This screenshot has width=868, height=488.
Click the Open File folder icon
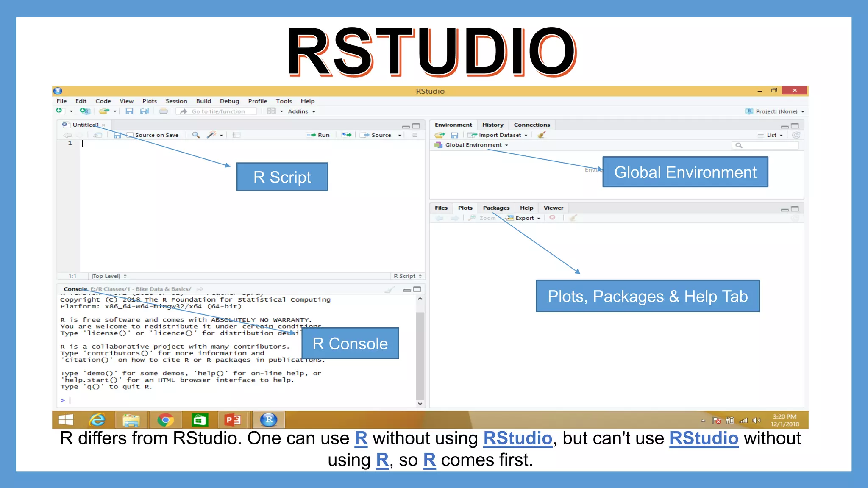coord(103,111)
